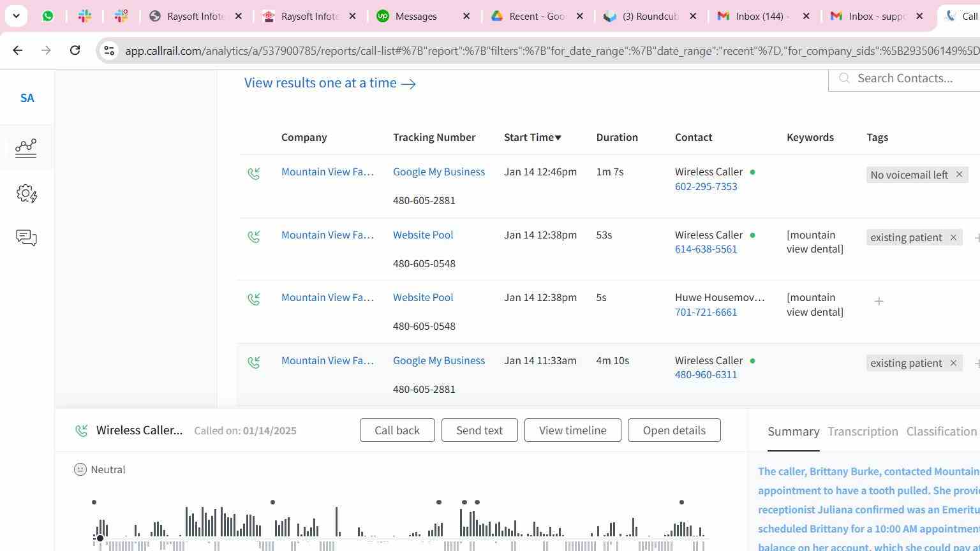This screenshot has height=551, width=980.
Task: Open contact number 480-960-6311
Action: (706, 374)
